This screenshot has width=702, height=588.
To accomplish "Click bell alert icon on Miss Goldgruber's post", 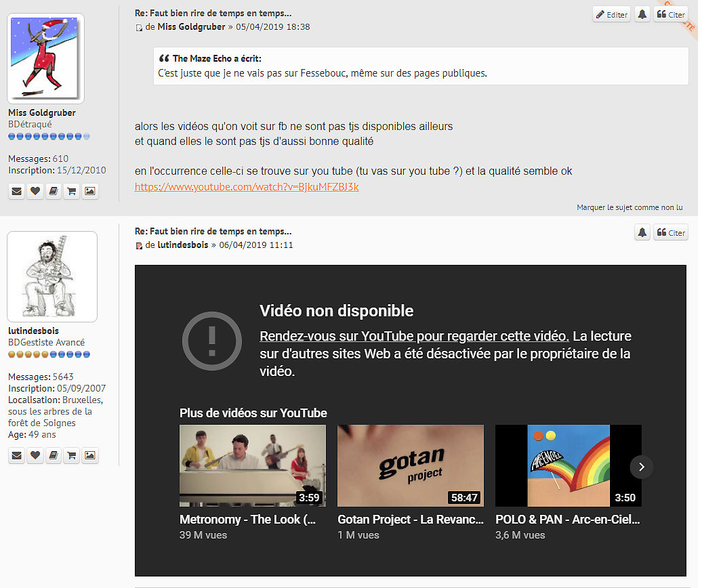I will (642, 15).
